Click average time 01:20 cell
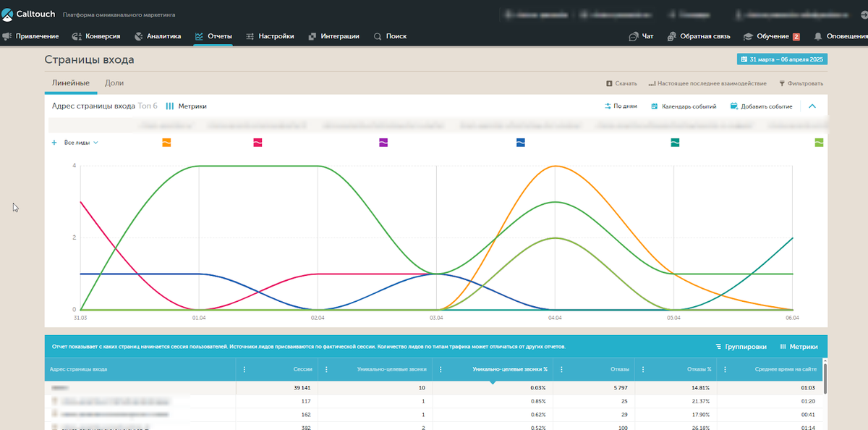The height and width of the screenshot is (430, 868). [x=809, y=400]
